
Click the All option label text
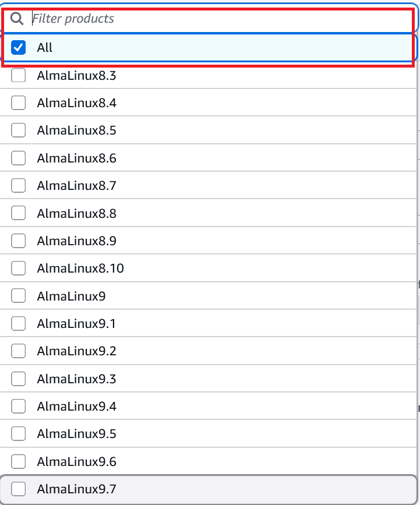[x=45, y=48]
